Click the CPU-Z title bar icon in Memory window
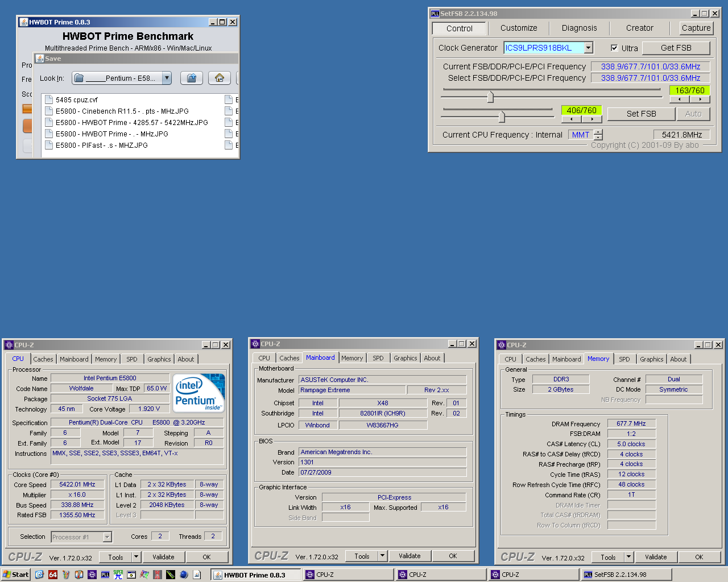 point(502,345)
